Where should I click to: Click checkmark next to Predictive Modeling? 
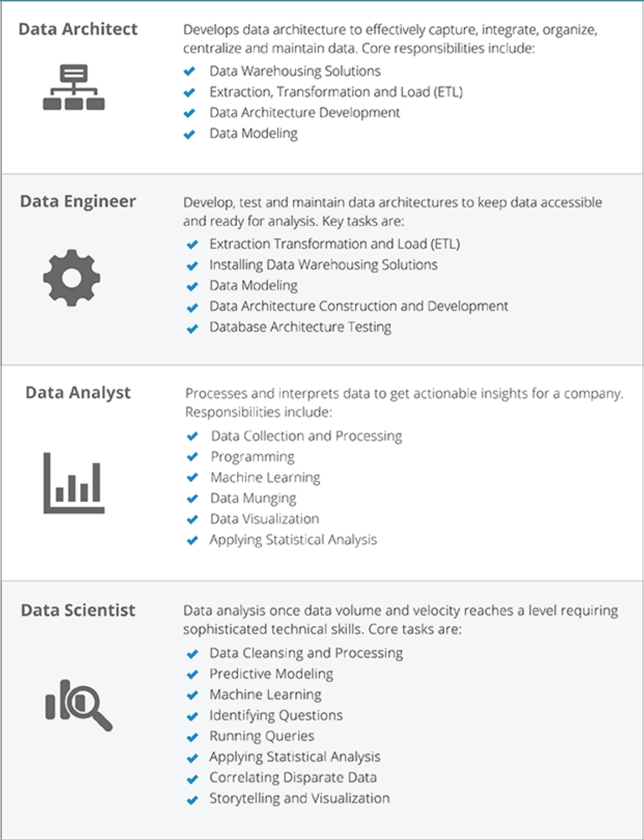(x=192, y=674)
